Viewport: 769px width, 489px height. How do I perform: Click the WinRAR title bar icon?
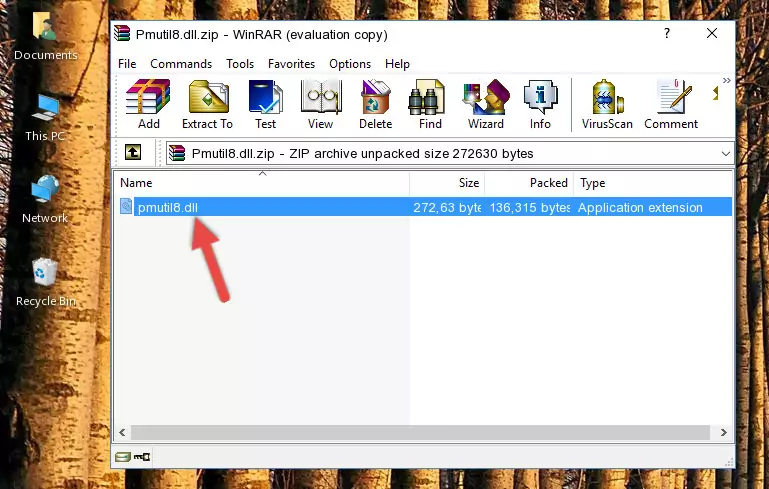coord(122,33)
